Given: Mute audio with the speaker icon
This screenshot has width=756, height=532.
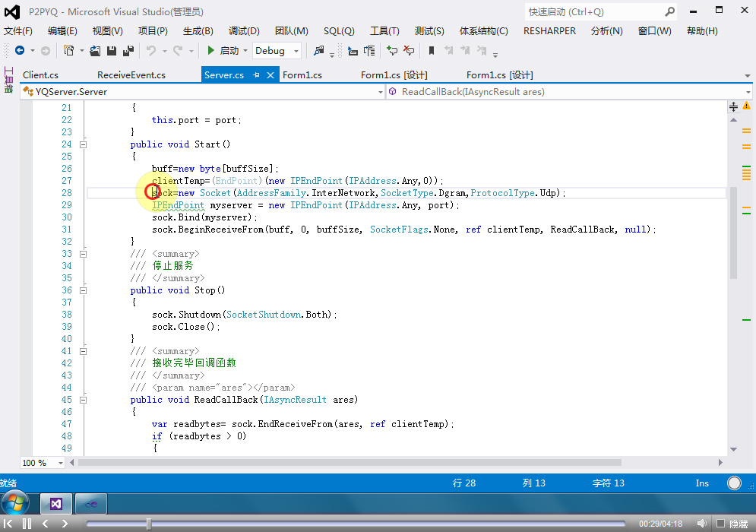Looking at the screenshot, I should 702,524.
